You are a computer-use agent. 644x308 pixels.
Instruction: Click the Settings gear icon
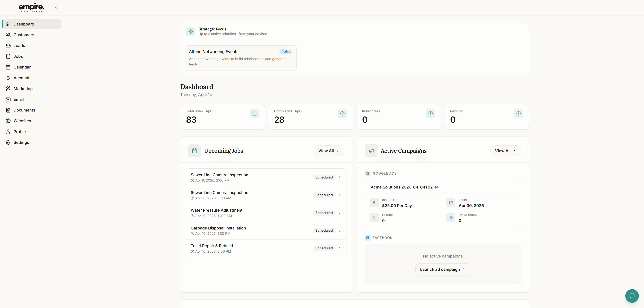(8, 142)
